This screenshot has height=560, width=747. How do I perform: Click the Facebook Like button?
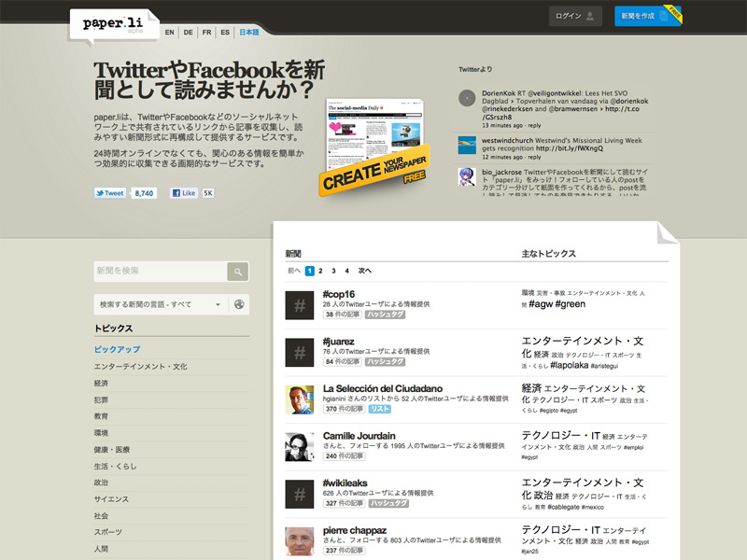183,193
